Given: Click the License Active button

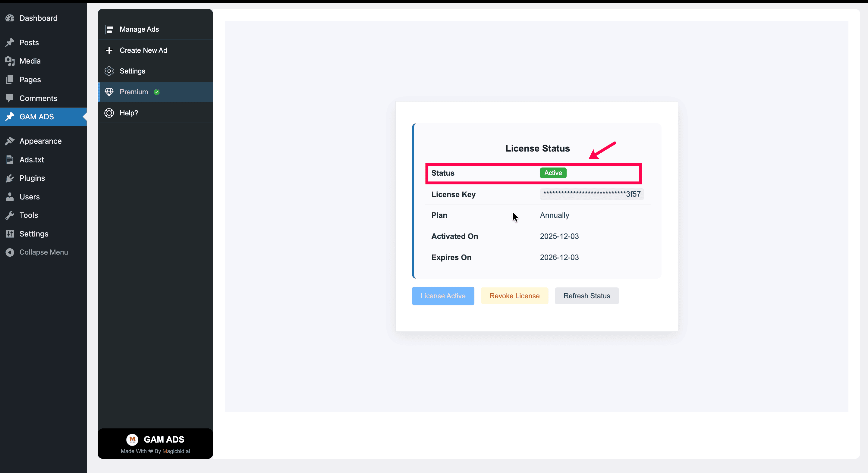Looking at the screenshot, I should [443, 296].
